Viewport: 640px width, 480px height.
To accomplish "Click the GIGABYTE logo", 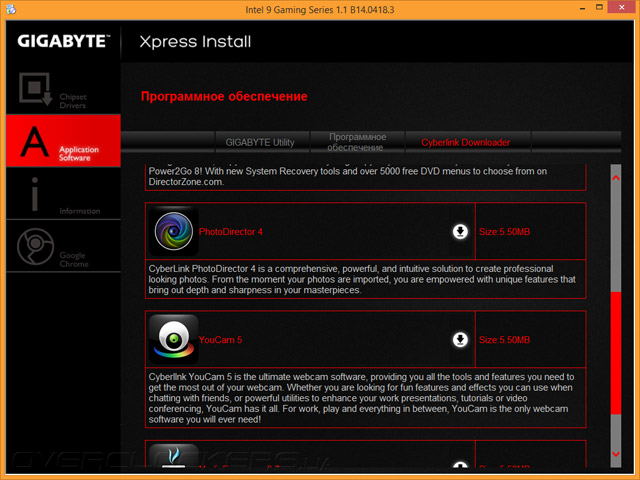I will (x=64, y=41).
